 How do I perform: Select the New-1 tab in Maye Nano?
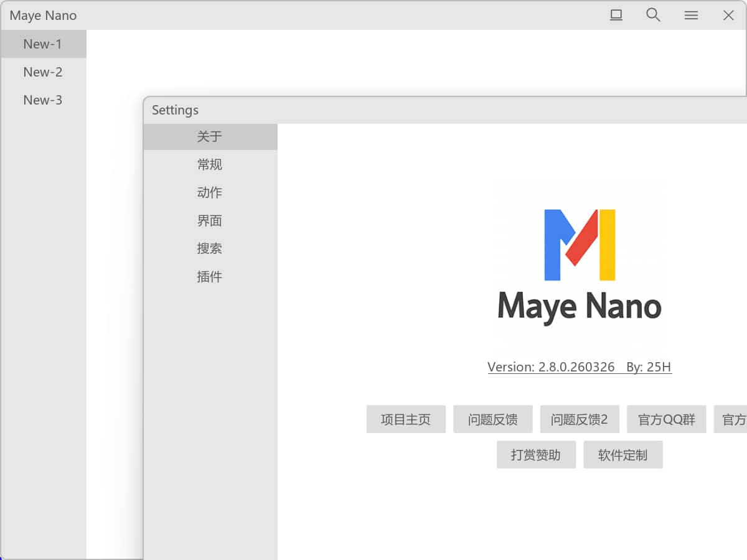[x=44, y=44]
